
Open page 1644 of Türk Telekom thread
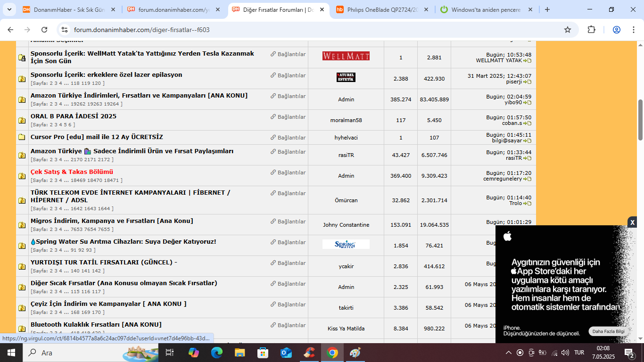(104, 208)
